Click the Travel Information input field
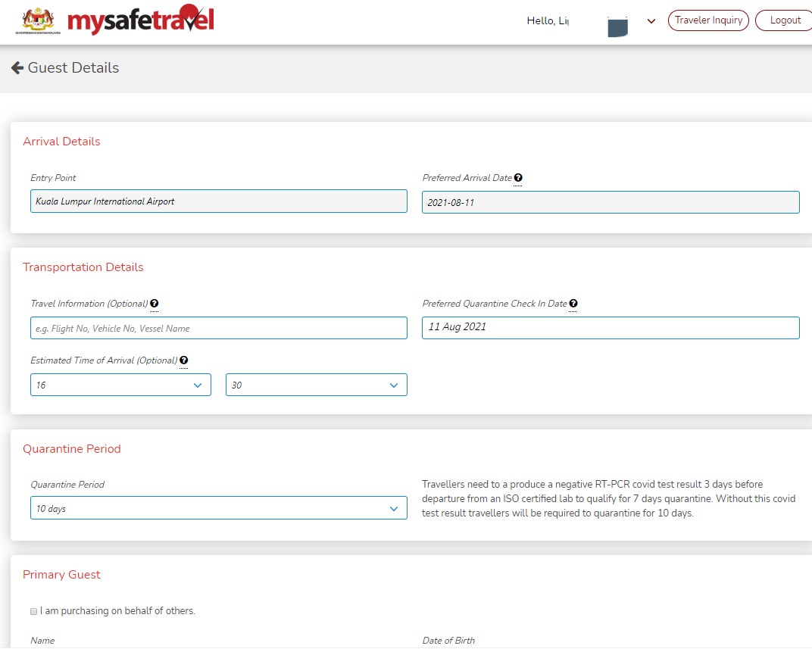The image size is (812, 649). (x=218, y=328)
